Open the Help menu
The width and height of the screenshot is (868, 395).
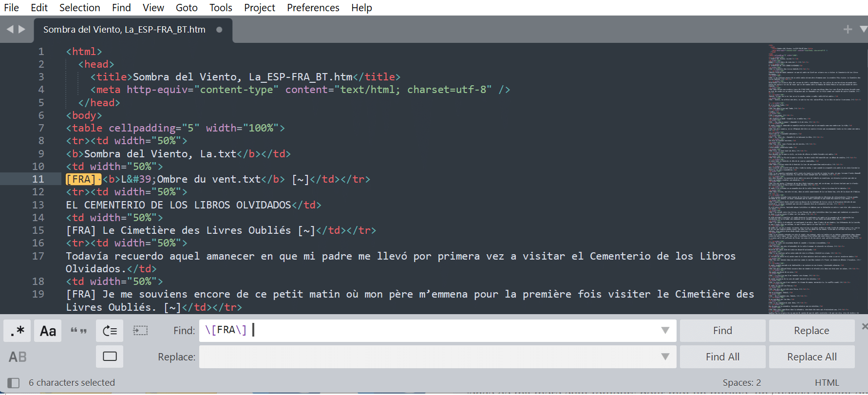coord(361,8)
